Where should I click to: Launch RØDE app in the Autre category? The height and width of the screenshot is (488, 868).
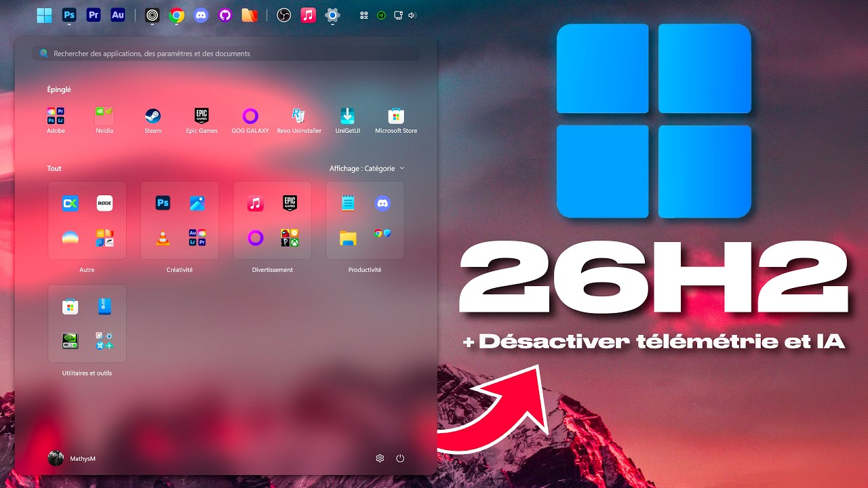pos(104,203)
